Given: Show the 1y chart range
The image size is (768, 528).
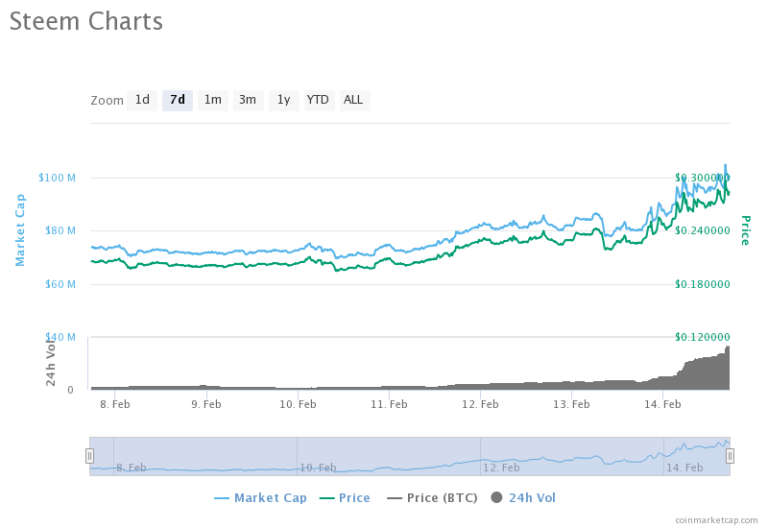Looking at the screenshot, I should coord(284,100).
